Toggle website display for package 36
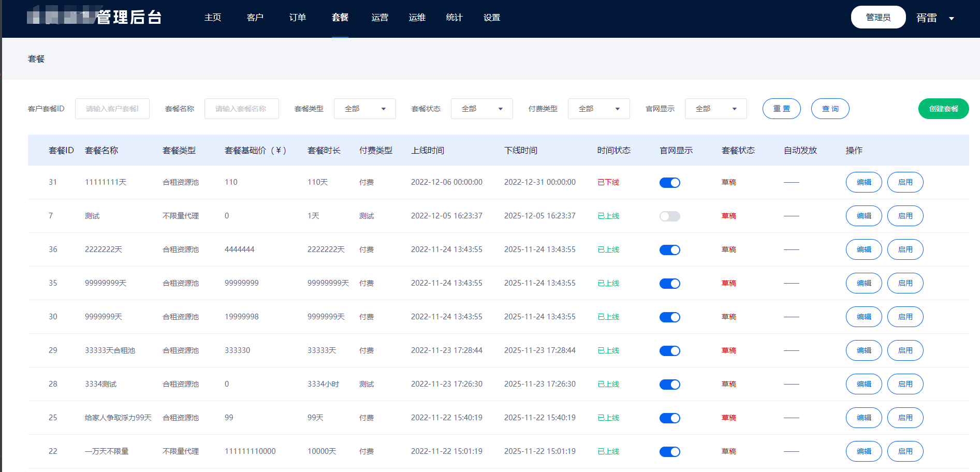Viewport: 980px width, 472px height. pos(669,250)
